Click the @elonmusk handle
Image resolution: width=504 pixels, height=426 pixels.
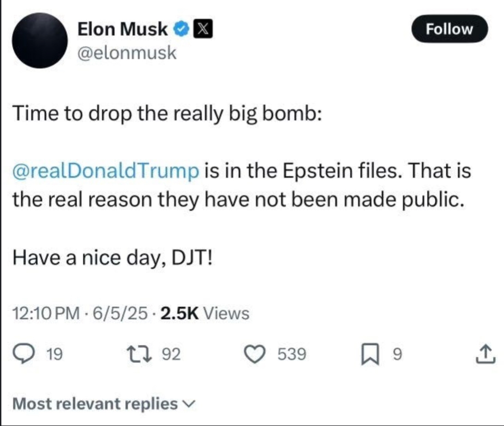[127, 53]
